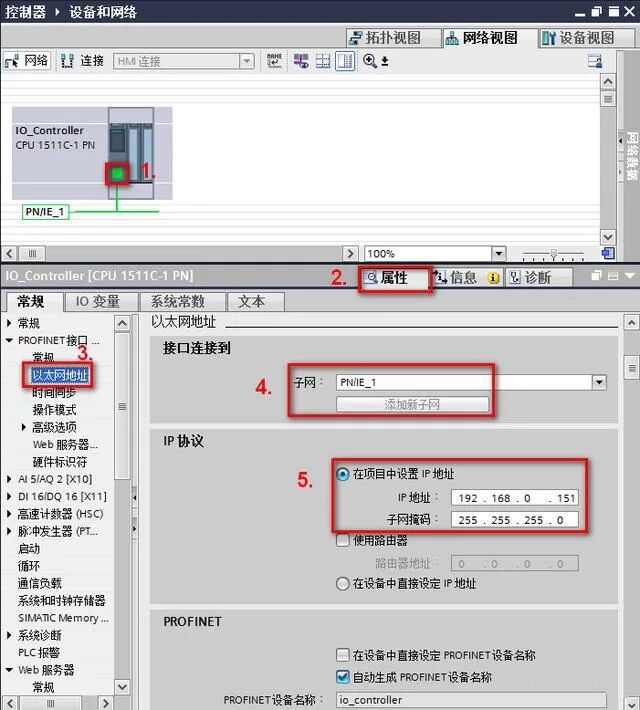This screenshot has height=710, width=640.
Task: Open the Properties tab
Action: tap(394, 278)
